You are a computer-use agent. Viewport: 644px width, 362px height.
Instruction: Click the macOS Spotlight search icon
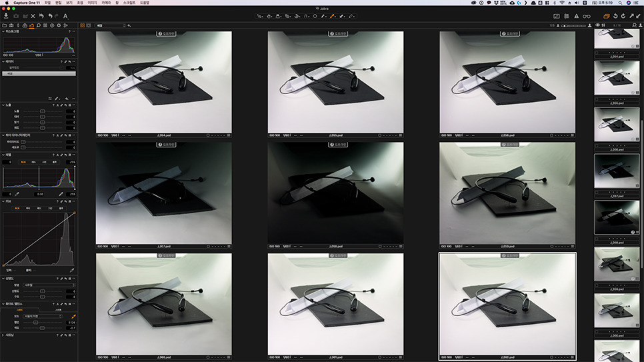click(x=620, y=3)
